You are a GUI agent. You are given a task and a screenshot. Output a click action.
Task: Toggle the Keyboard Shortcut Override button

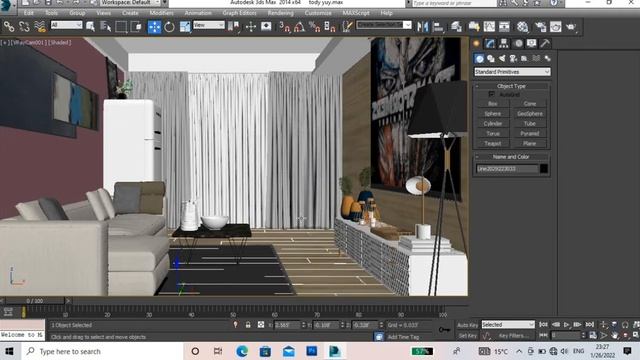[266, 27]
